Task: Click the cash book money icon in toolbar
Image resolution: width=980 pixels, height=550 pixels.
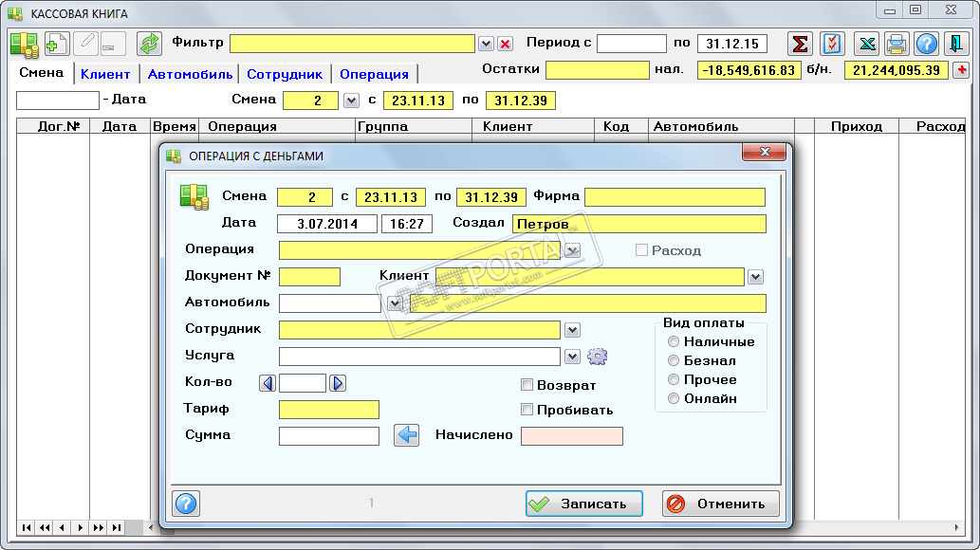Action: 25,45
